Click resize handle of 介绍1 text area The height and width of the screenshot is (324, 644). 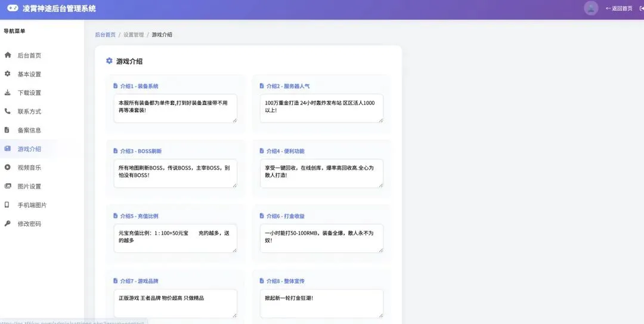[234, 120]
